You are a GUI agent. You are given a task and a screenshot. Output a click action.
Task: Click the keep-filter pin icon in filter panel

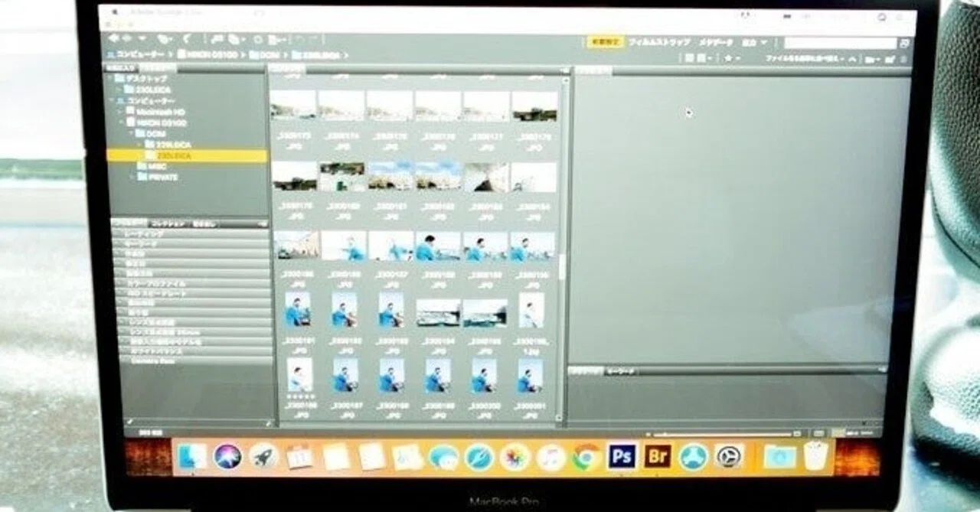coord(130,422)
